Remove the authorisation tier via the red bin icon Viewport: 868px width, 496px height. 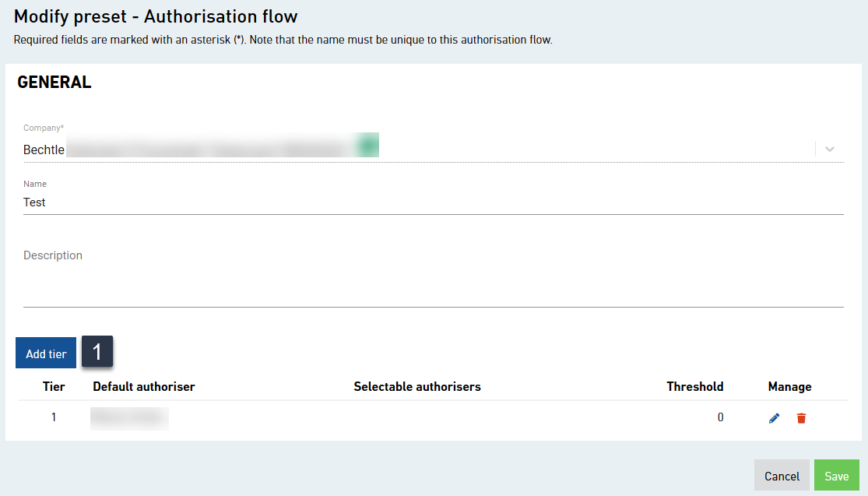click(801, 417)
